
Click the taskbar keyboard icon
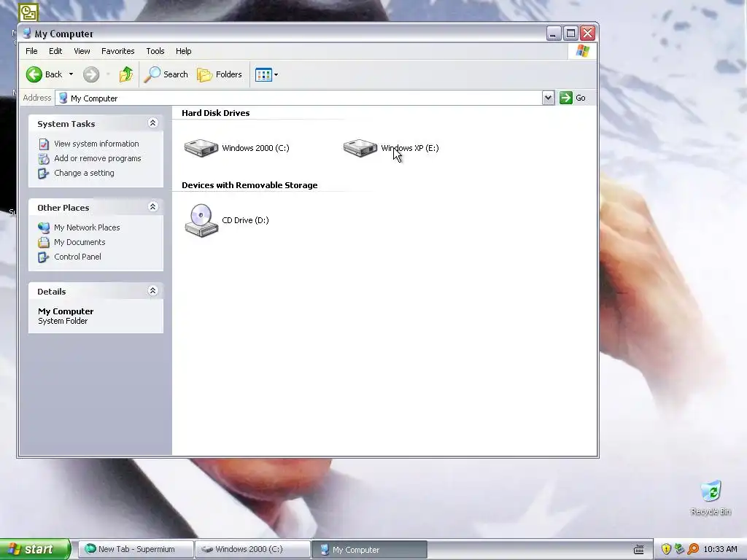click(639, 550)
